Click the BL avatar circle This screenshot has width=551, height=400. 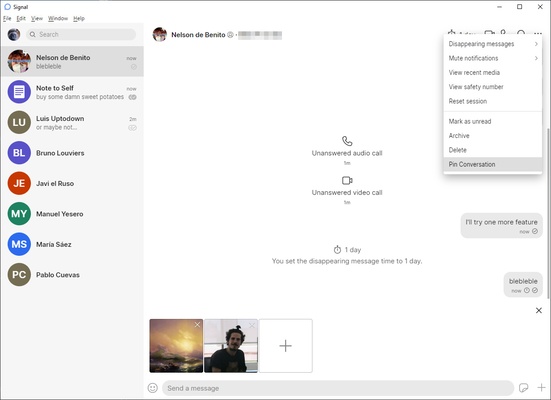coord(19,153)
